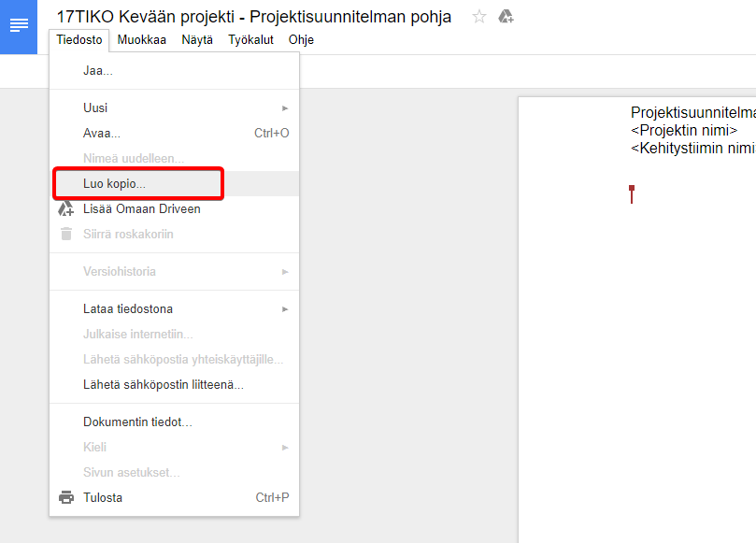Select Avaa... menu entry
This screenshot has height=543, width=756.
pos(102,133)
